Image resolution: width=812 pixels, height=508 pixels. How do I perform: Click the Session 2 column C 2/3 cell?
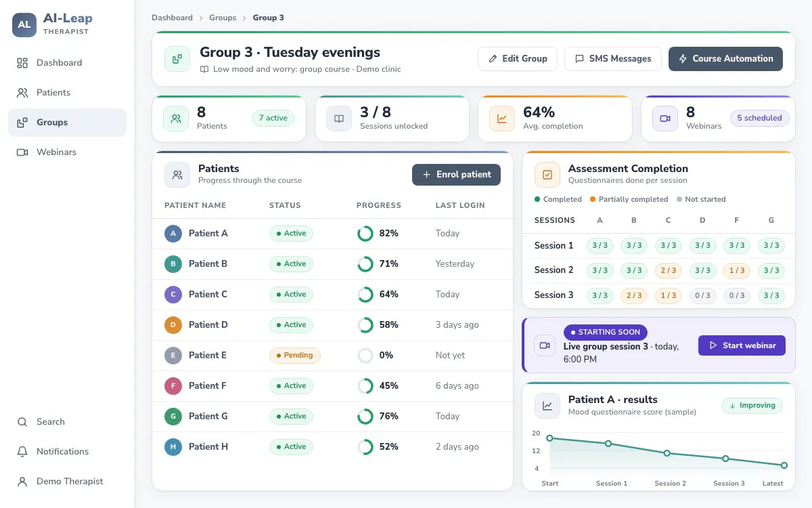668,270
